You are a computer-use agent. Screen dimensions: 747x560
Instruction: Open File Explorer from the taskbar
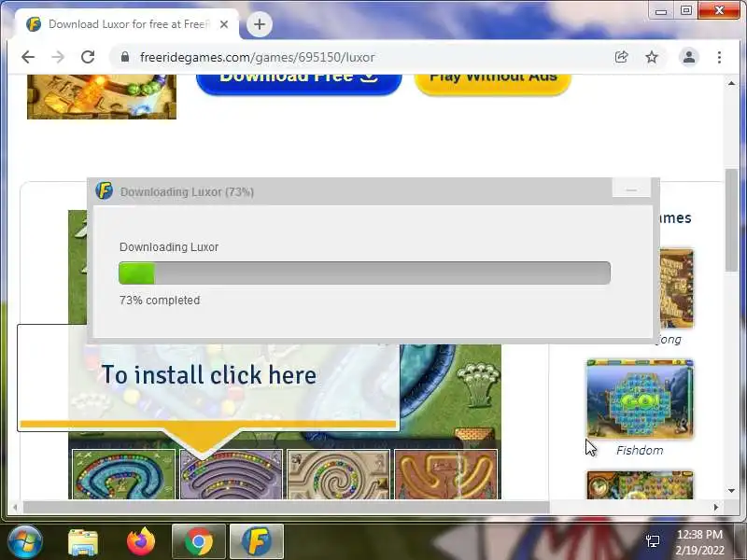tap(83, 542)
